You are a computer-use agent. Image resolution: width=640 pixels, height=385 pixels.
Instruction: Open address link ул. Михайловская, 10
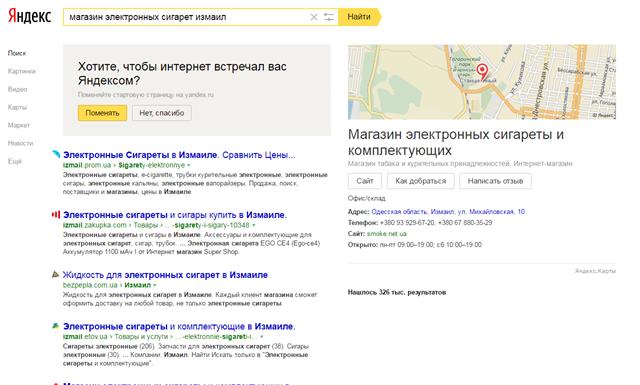(448, 211)
